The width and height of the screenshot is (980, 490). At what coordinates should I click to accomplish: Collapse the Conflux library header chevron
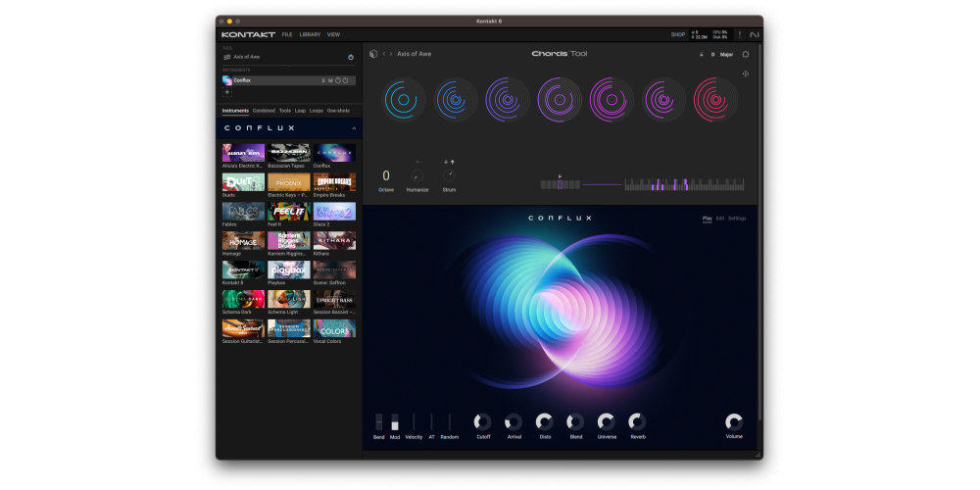(x=354, y=128)
